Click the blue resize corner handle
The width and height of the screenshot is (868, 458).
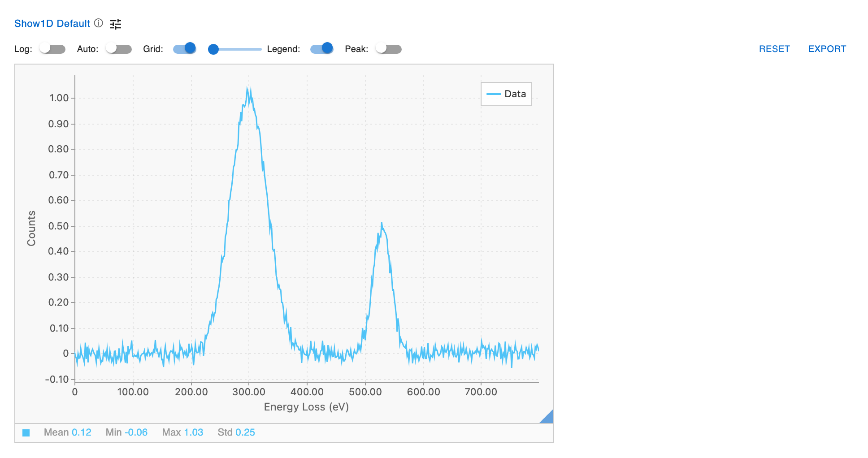[548, 417]
